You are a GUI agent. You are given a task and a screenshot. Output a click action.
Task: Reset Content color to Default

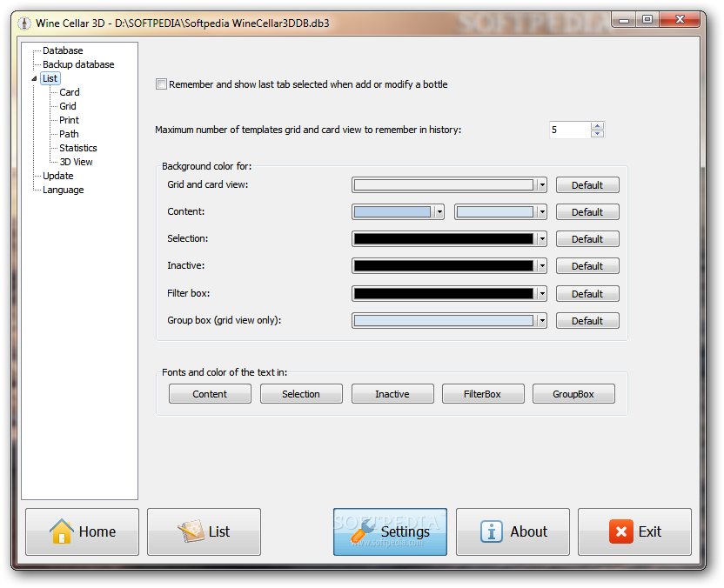coord(587,212)
